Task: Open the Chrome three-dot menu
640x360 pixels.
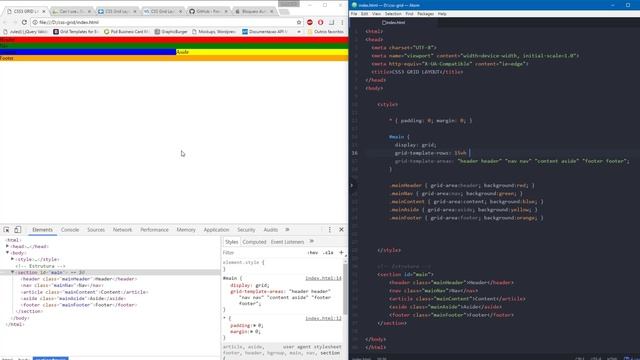Action: click(342, 22)
